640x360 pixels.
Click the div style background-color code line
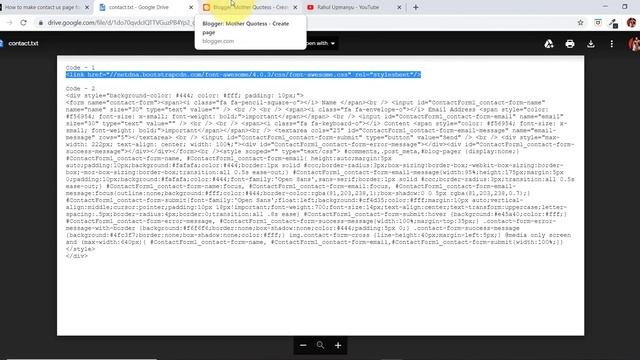pos(184,96)
